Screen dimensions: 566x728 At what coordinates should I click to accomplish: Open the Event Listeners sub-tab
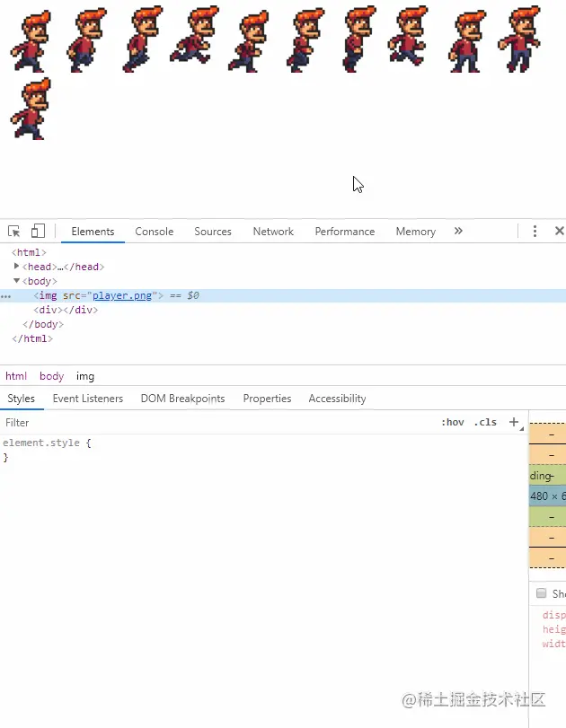pyautogui.click(x=88, y=399)
